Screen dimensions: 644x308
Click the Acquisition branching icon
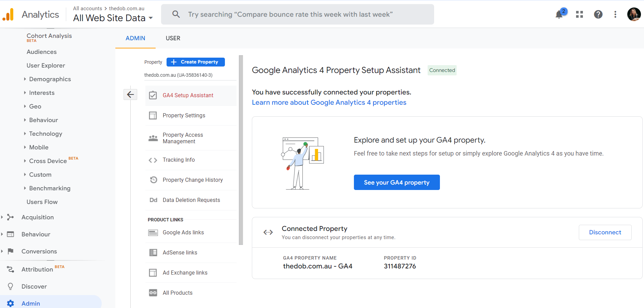(x=11, y=217)
